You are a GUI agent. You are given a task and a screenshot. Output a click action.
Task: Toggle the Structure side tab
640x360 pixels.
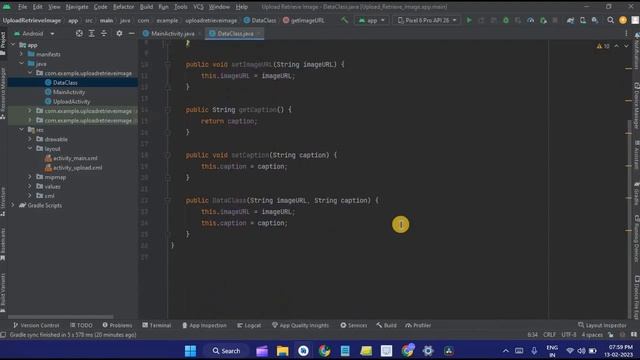point(3,201)
